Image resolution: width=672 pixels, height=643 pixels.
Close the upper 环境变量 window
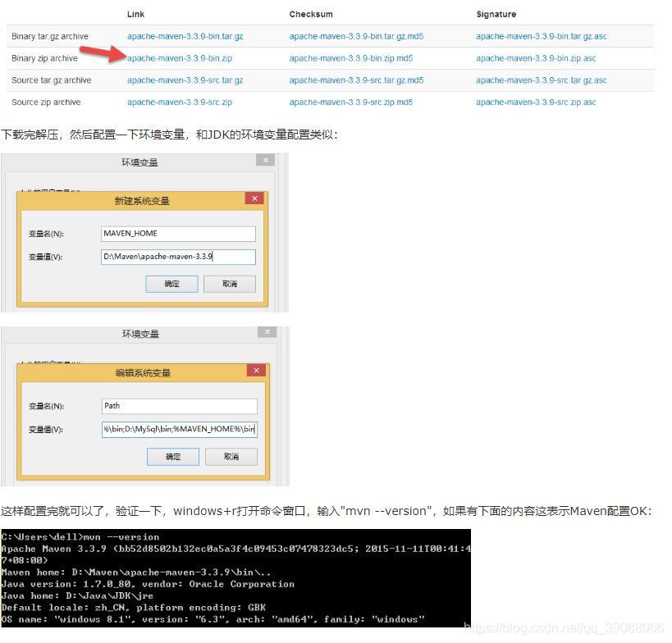click(x=265, y=160)
